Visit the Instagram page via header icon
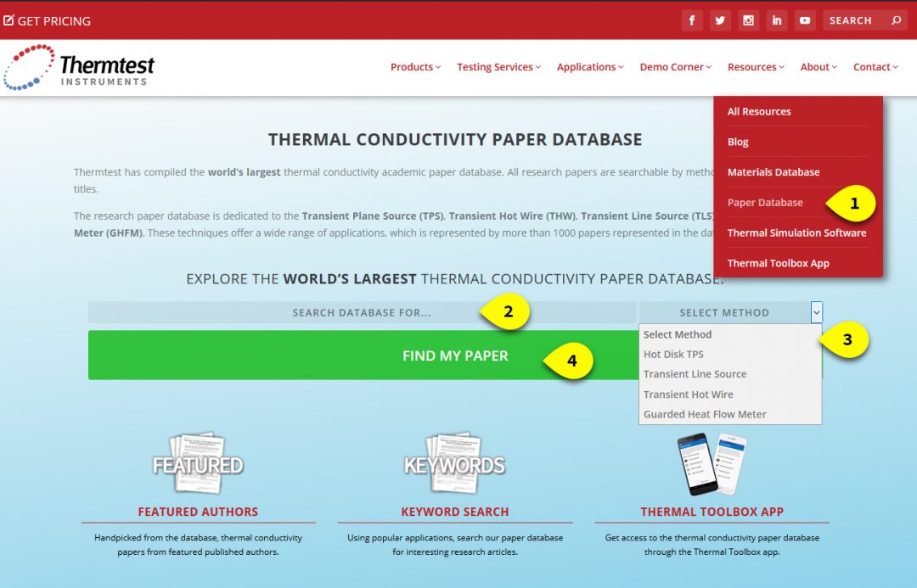This screenshot has height=588, width=917. pyautogui.click(x=748, y=20)
